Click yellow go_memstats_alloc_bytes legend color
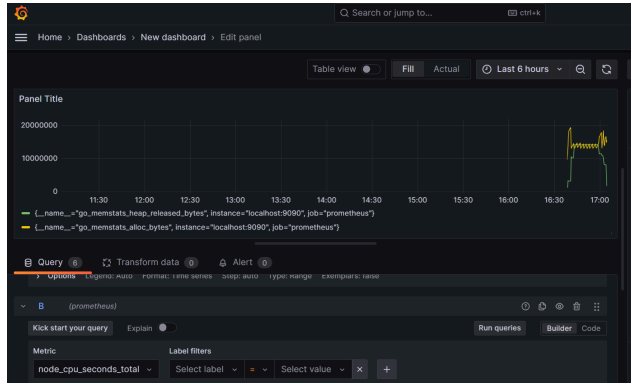The image size is (632, 384). coord(26,227)
